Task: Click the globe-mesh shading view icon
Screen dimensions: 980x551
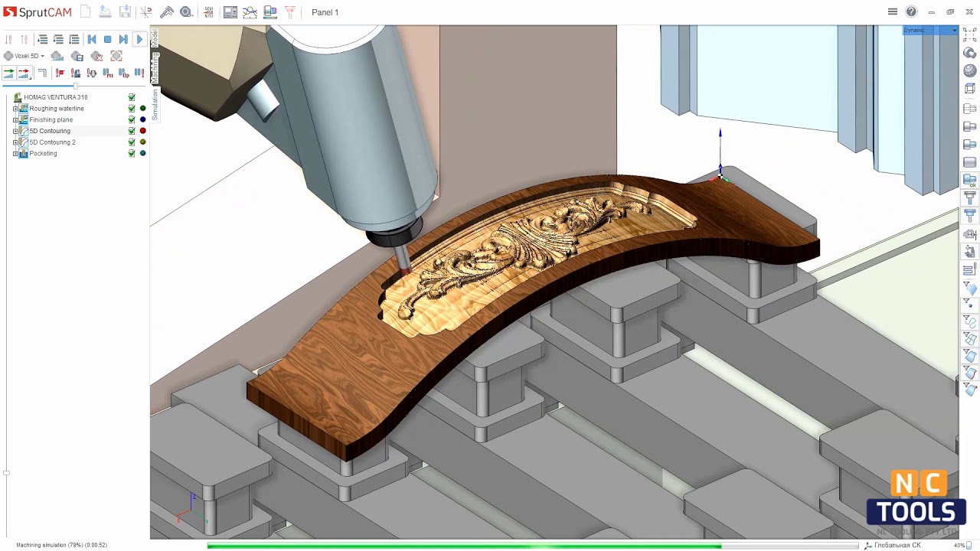Action: (970, 71)
